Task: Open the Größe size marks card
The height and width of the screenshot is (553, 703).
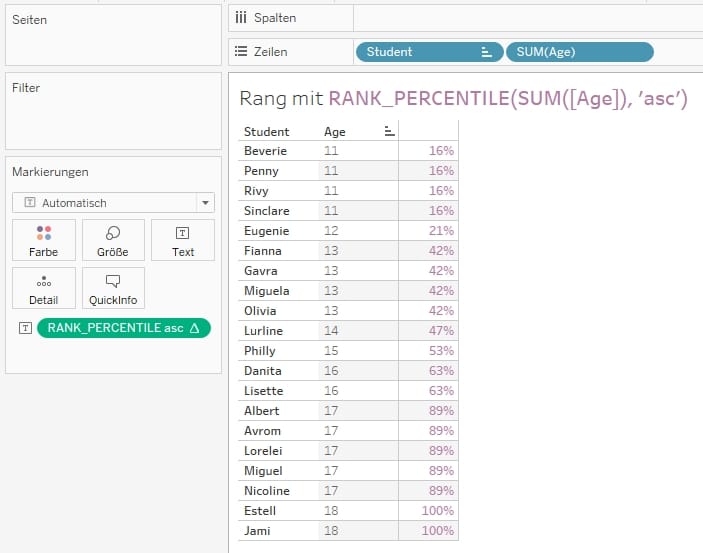Action: [113, 240]
